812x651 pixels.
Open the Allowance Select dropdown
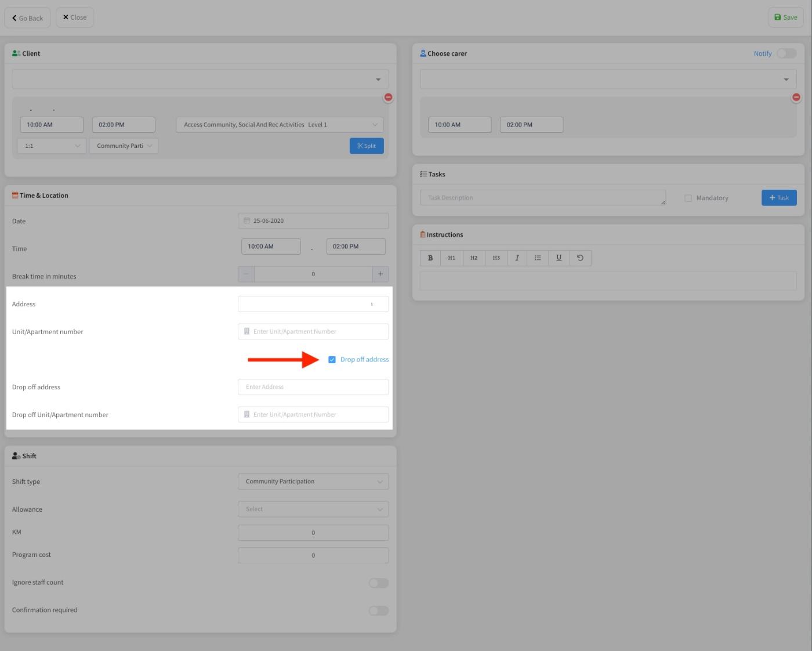click(313, 509)
